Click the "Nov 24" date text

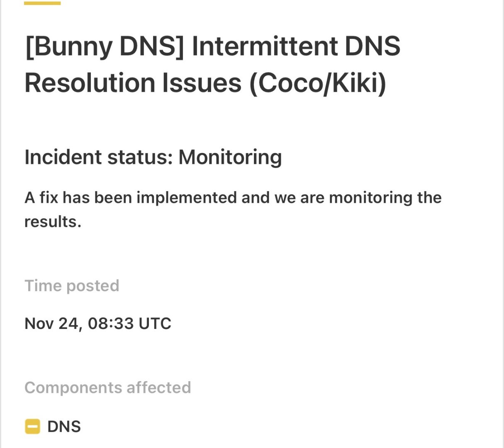[51, 324]
